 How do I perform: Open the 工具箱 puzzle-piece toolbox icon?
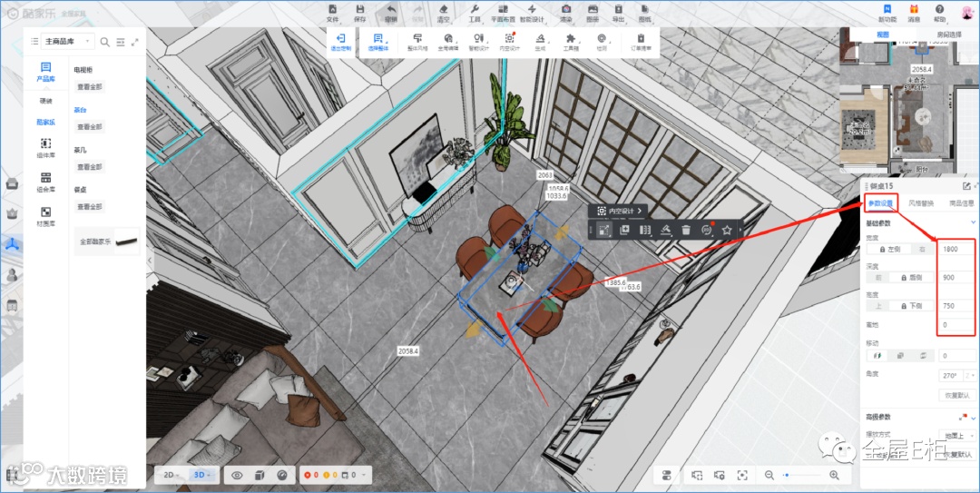point(571,39)
